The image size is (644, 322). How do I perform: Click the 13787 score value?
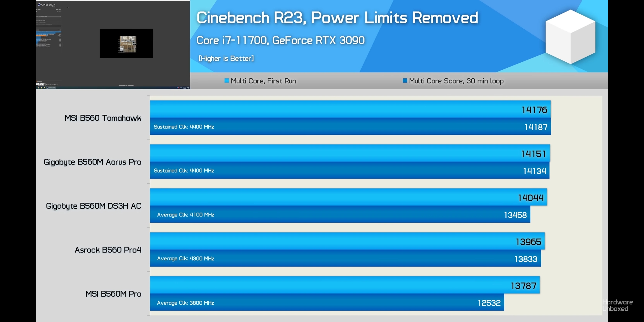pos(524,286)
